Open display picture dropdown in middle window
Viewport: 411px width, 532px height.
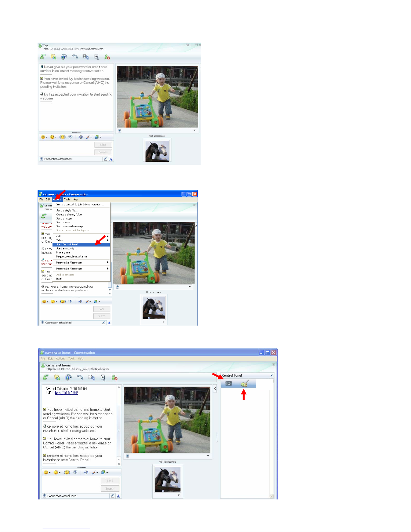point(163,322)
